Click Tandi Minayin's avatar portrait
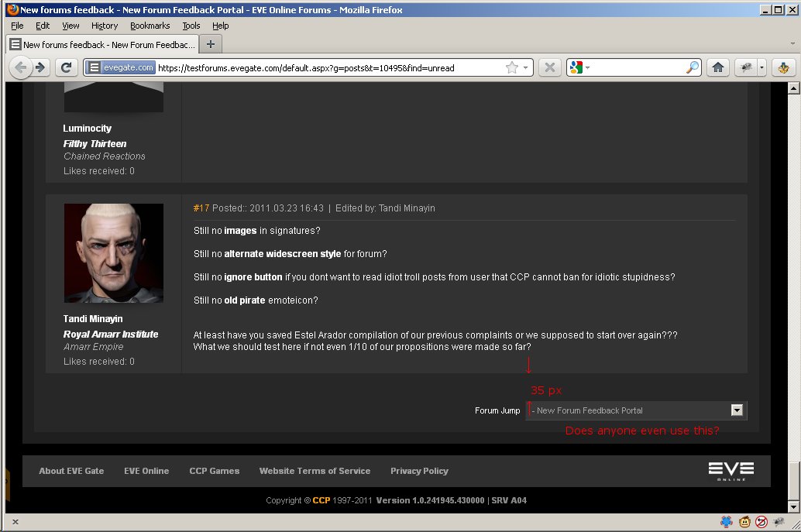The image size is (801, 532). 113,253
